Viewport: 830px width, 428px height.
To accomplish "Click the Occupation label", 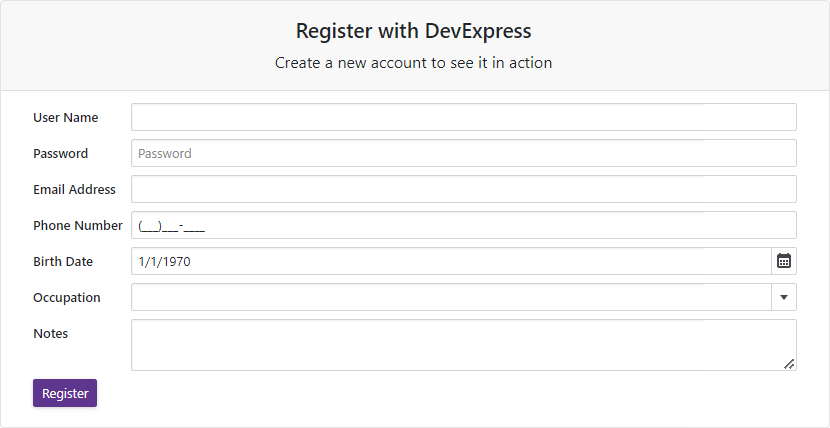I will click(67, 297).
